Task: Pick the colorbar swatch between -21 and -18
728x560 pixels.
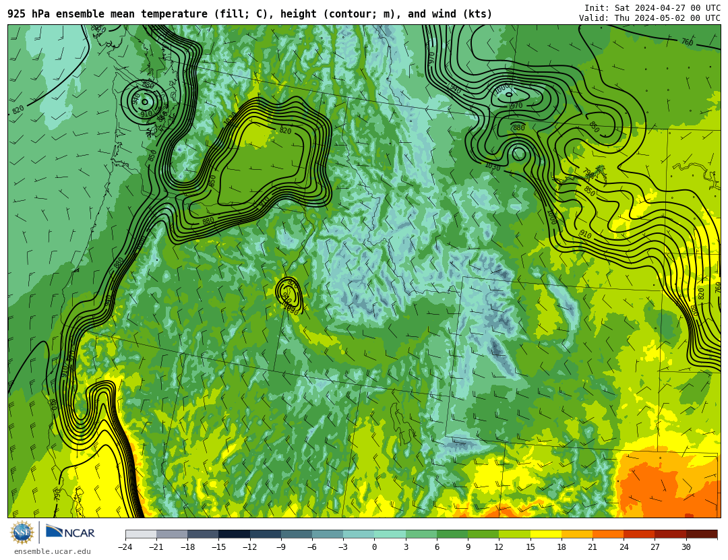Action: [173, 534]
